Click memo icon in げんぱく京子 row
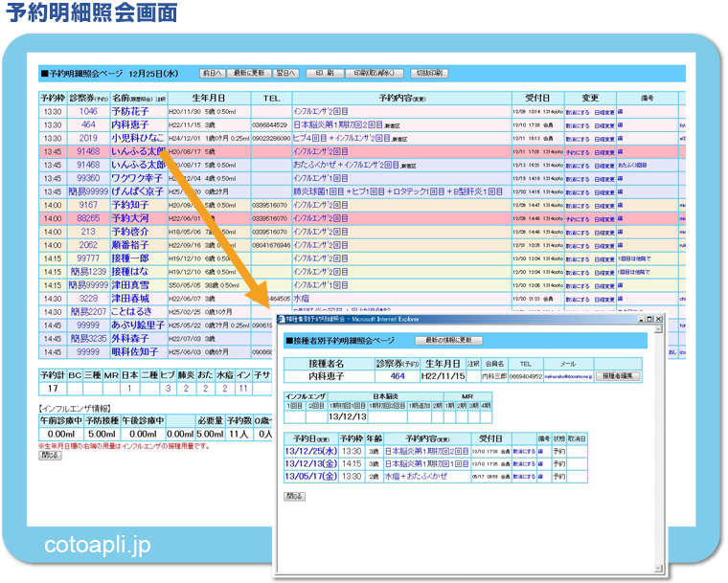The height and width of the screenshot is (583, 728). click(x=621, y=192)
